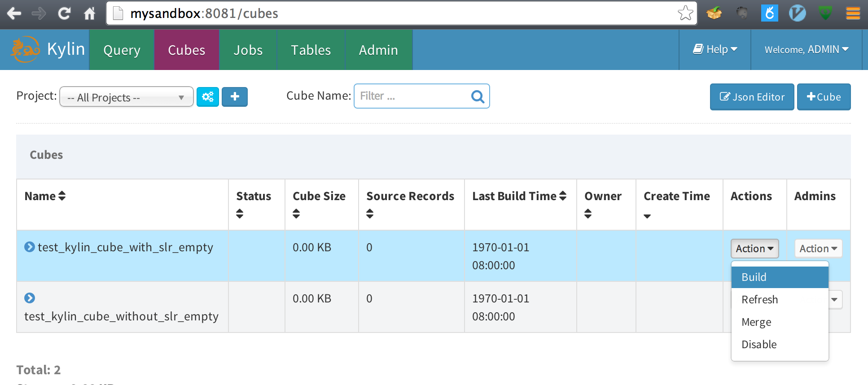Select Disable in the action menu
Screen dimensions: 868x385
pos(780,344)
